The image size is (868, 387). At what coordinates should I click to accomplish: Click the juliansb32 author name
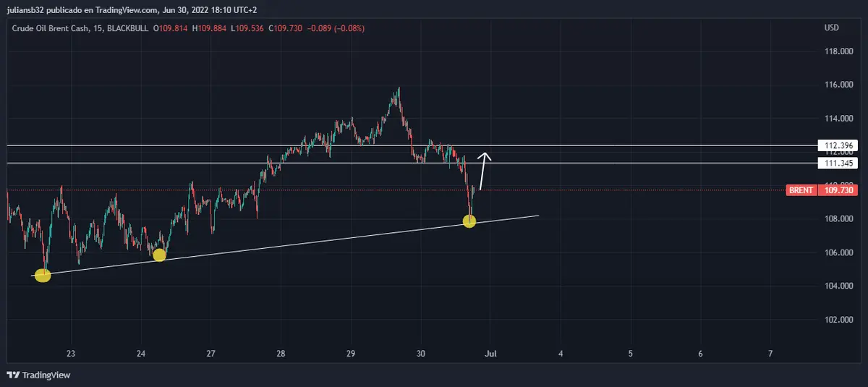click(26, 10)
